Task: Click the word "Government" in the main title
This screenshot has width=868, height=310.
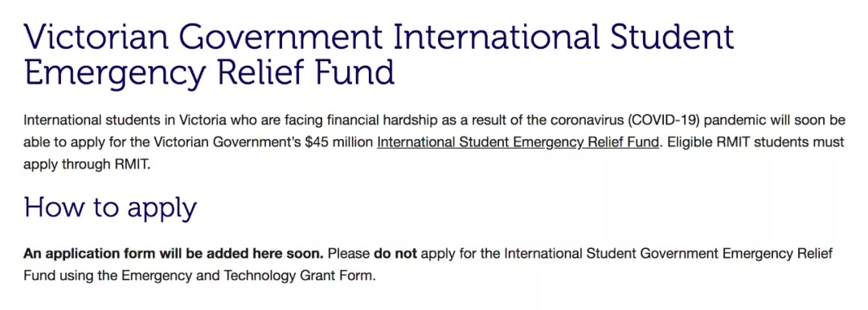Action: [281, 37]
